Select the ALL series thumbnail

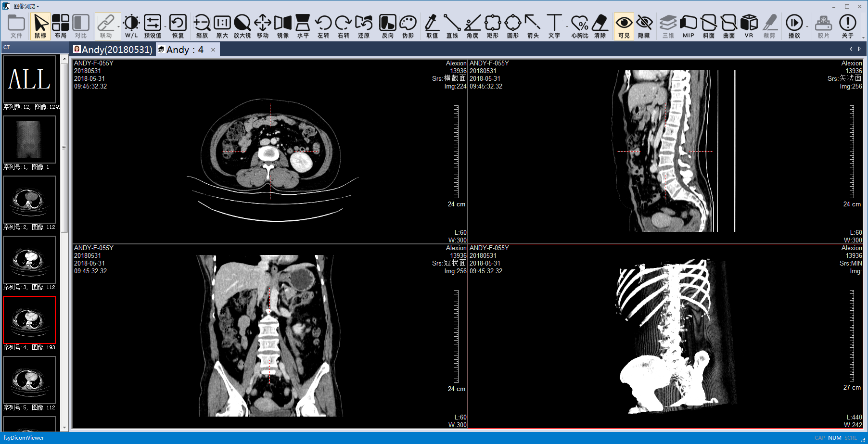29,79
